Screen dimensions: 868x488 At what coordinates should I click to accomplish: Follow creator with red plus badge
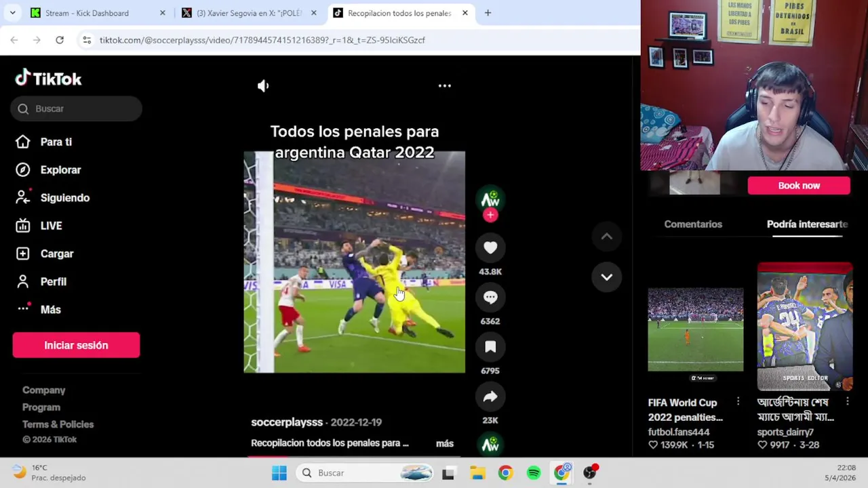point(490,216)
